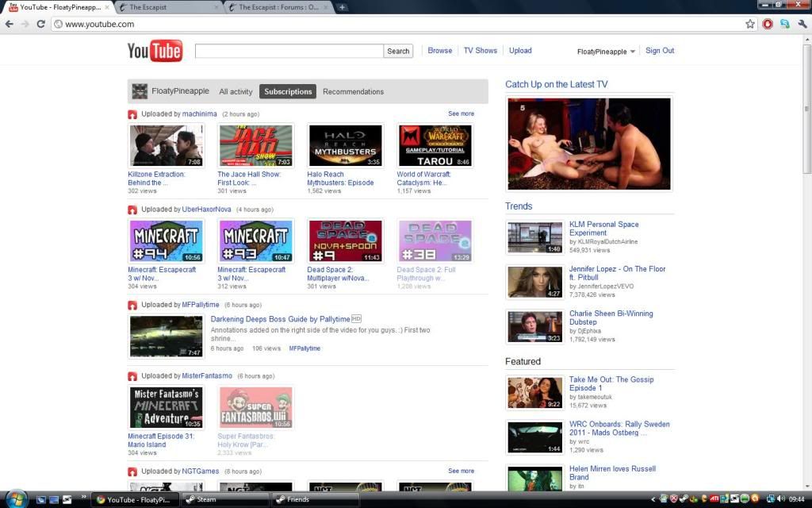Screen dimensions: 812x508
Task: Open the Chrome wrench settings menu
Action: 802,24
